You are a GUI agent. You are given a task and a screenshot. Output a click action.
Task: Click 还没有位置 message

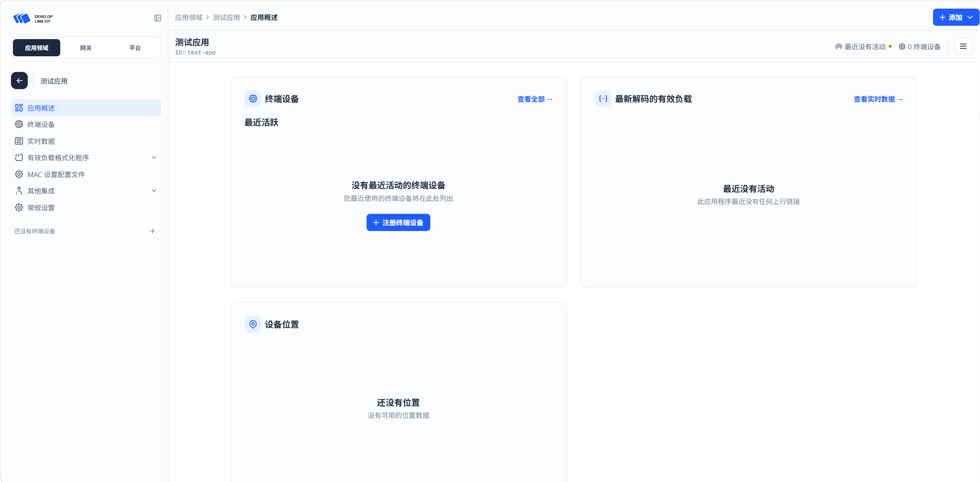tap(398, 403)
